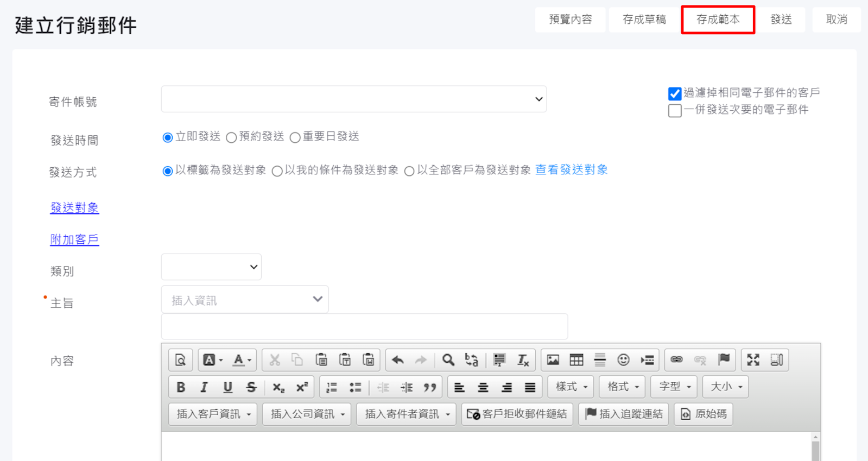Expand the 類別 dropdown
The image size is (868, 461).
click(x=211, y=267)
